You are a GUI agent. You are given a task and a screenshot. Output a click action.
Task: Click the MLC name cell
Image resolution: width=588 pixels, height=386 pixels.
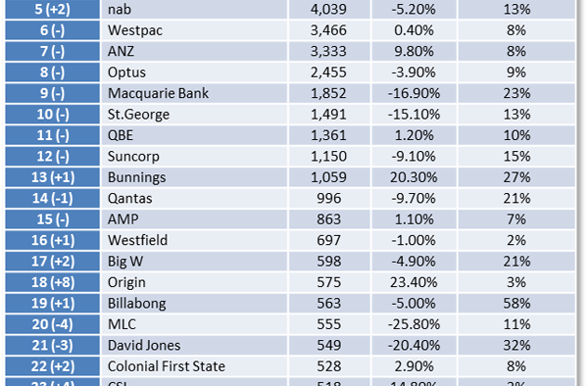coord(194,324)
